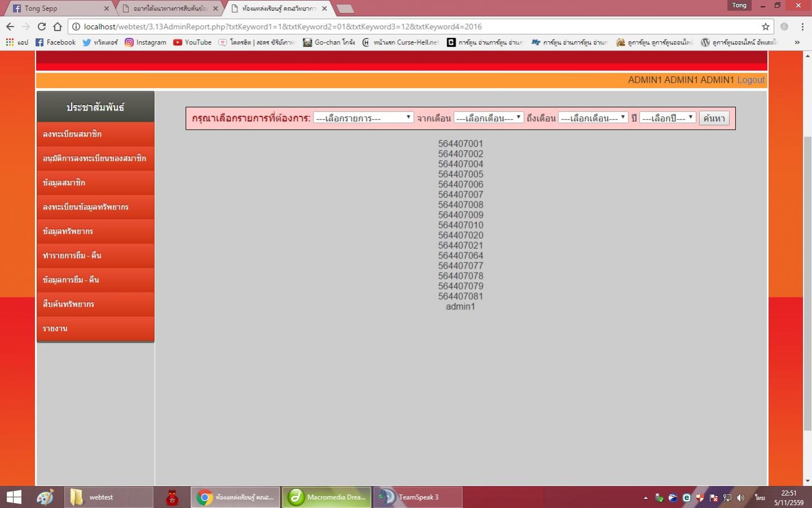Expand the เลือกรายการ item dropdown
Screen dimensions: 812x508
click(364, 118)
